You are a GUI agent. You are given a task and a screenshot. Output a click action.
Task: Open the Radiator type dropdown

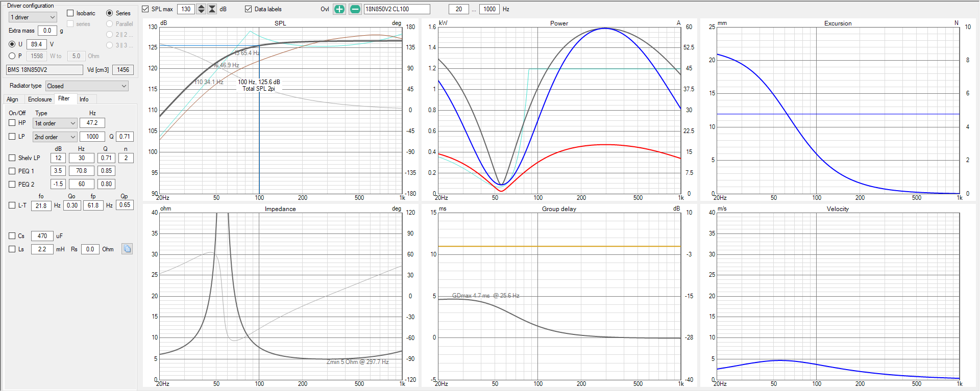coord(87,86)
